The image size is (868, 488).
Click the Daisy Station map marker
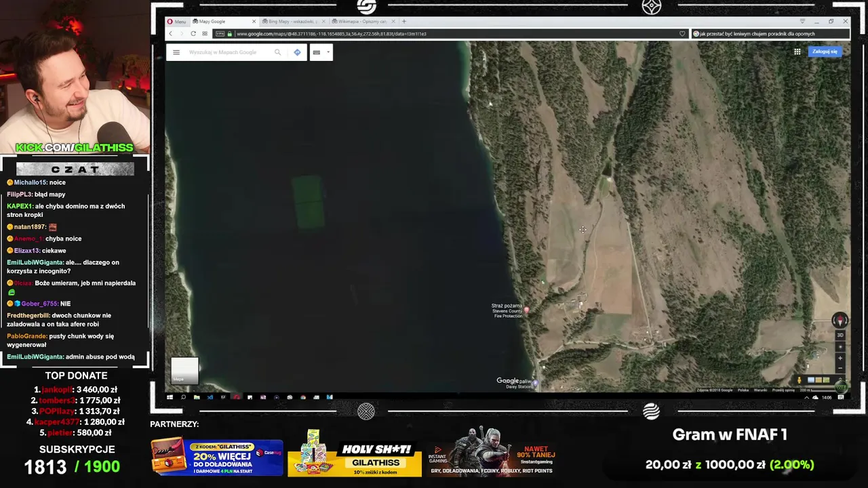[536, 384]
